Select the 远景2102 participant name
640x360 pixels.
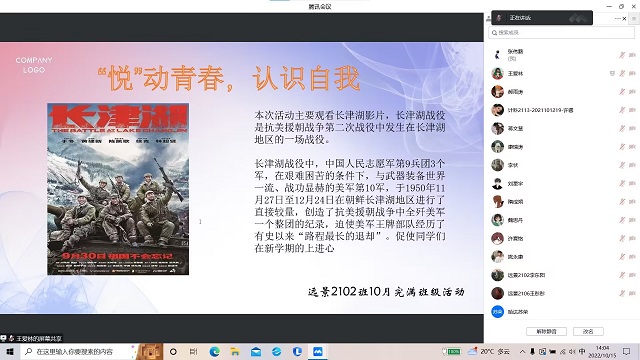pyautogui.click(x=526, y=275)
